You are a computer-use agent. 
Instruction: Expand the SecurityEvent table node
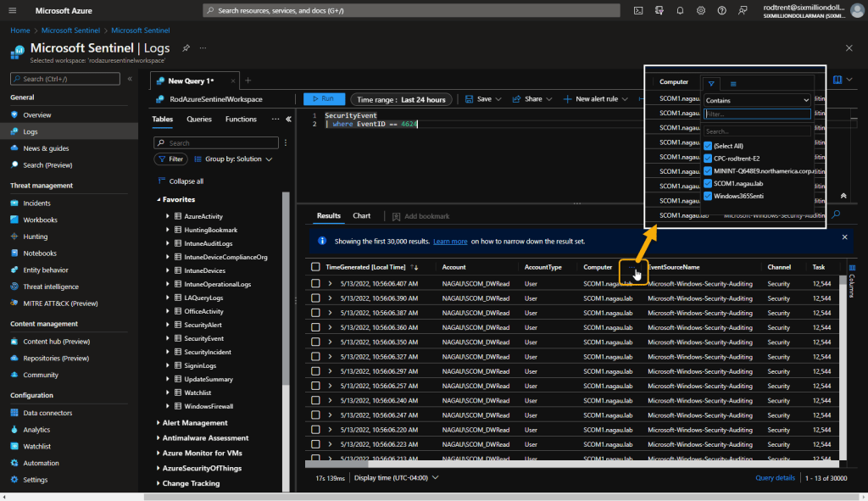(167, 338)
